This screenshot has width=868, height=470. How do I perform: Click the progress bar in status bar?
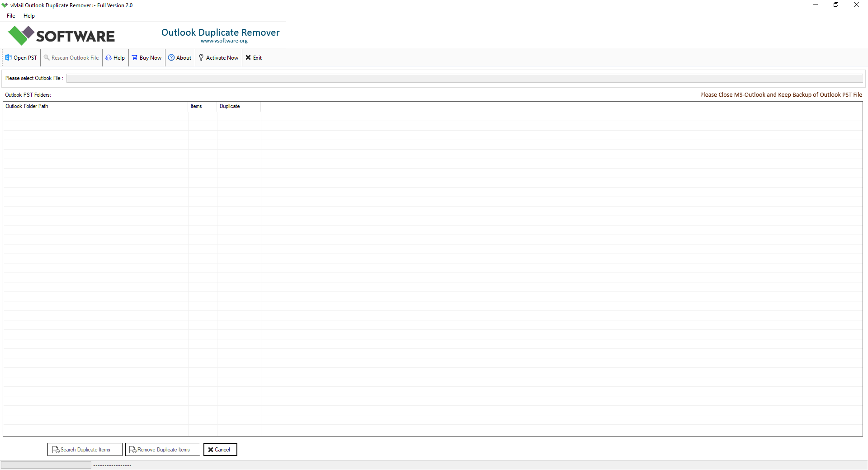[46, 465]
